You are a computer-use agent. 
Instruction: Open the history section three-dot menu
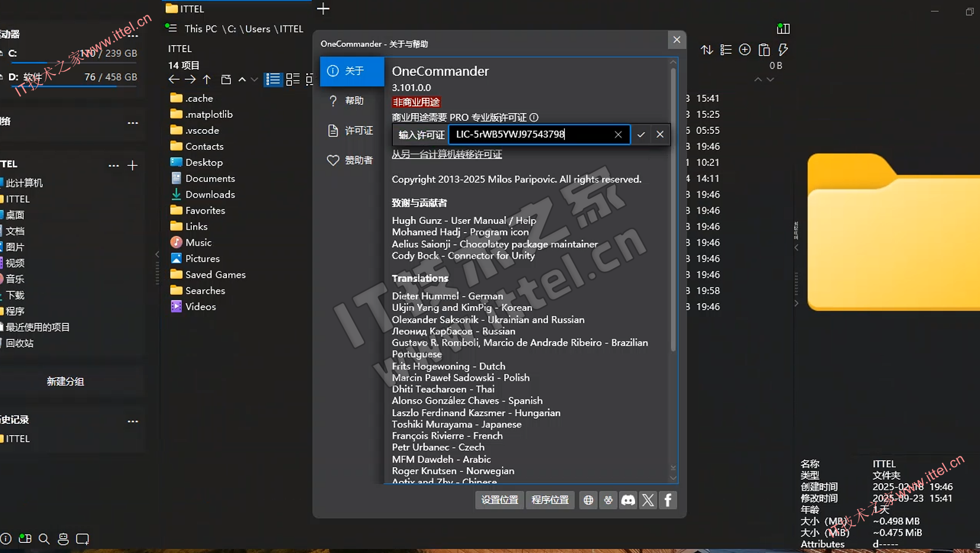(x=133, y=421)
